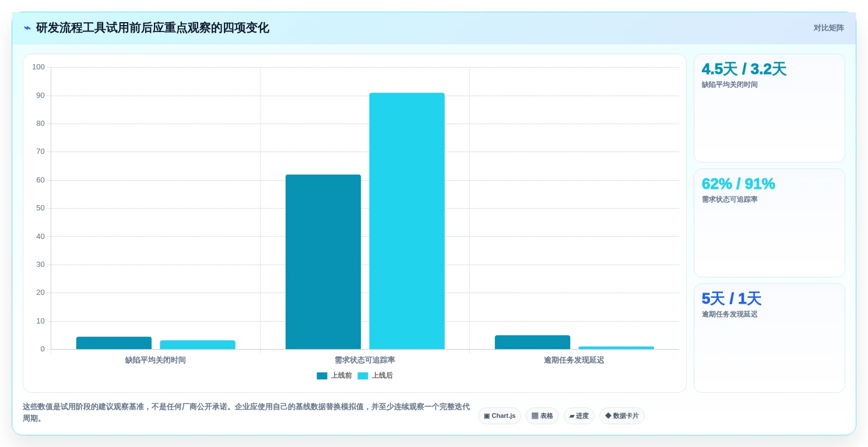Click the 需求状态可追踪率 axis label under chart
Image resolution: width=868 pixels, height=447 pixels.
[x=365, y=360]
